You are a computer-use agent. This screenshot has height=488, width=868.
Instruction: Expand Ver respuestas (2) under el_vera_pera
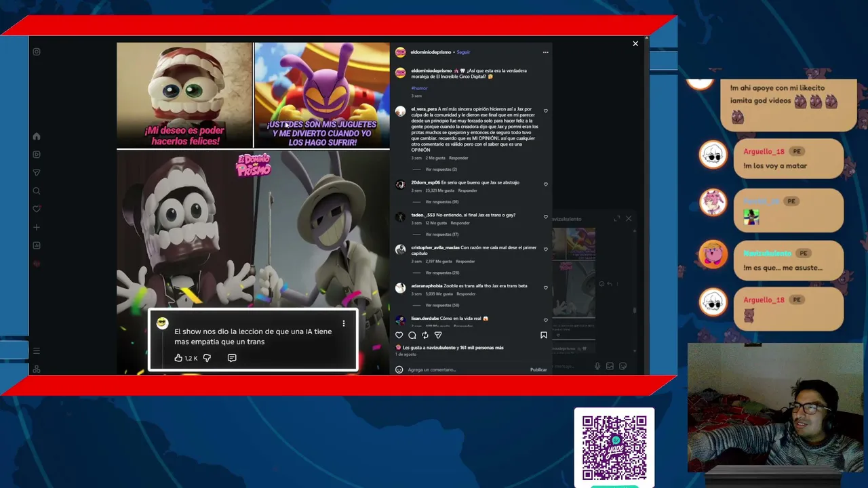point(441,169)
